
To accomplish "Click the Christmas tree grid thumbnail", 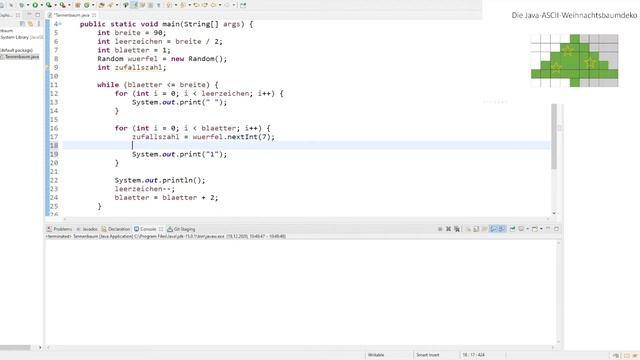I will (574, 61).
